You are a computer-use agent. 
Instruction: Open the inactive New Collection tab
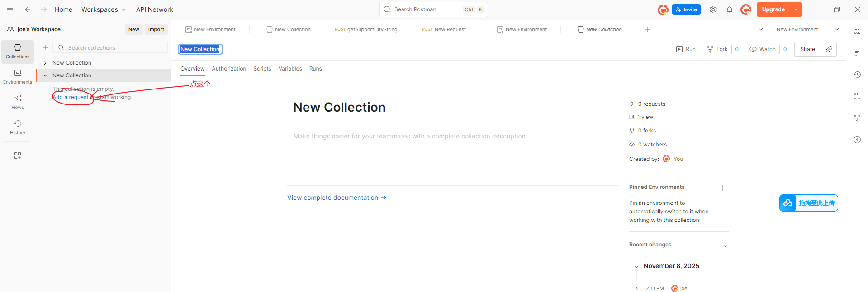tap(288, 29)
